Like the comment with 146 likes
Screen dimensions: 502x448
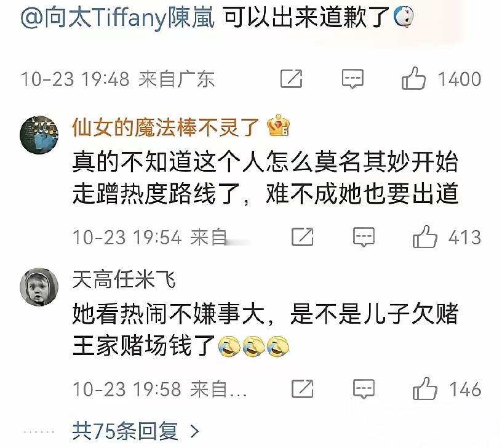click(x=425, y=388)
